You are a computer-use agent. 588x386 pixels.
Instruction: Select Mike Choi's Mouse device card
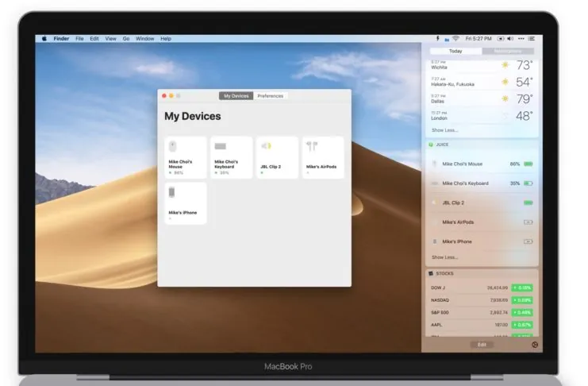pyautogui.click(x=186, y=157)
